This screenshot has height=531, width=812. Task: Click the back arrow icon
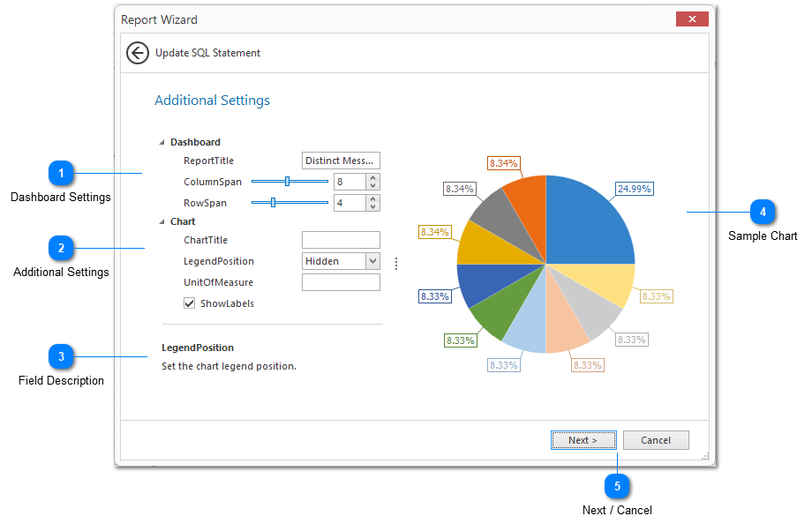coord(138,53)
